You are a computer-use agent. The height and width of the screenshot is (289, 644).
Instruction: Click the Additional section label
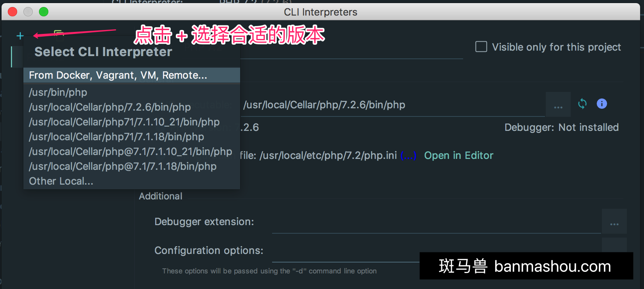[x=161, y=196]
